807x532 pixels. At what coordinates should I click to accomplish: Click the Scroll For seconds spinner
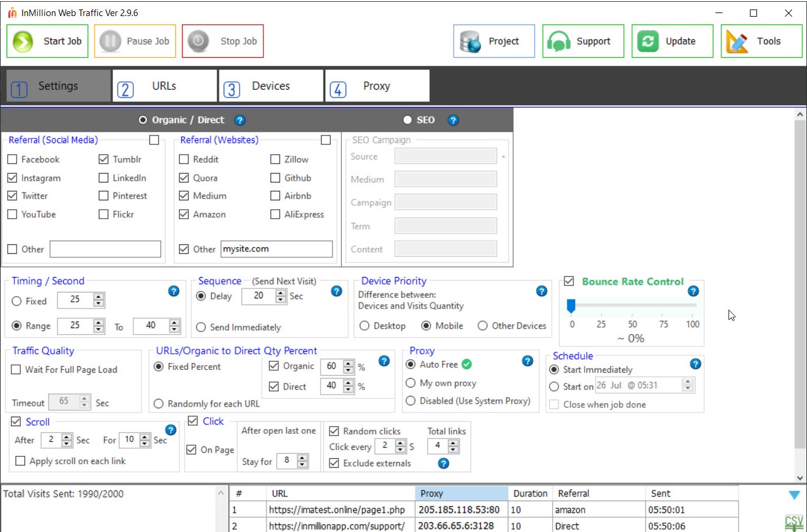pyautogui.click(x=145, y=440)
